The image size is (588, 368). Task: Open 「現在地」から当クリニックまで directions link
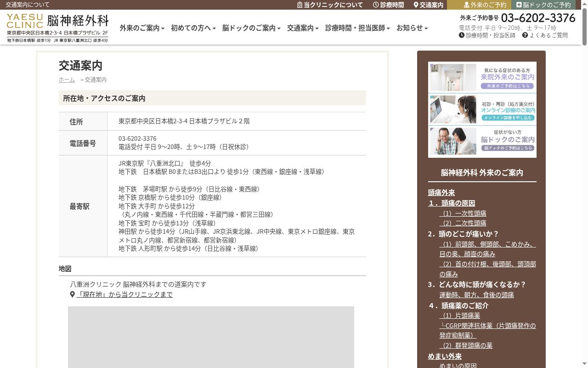(124, 294)
